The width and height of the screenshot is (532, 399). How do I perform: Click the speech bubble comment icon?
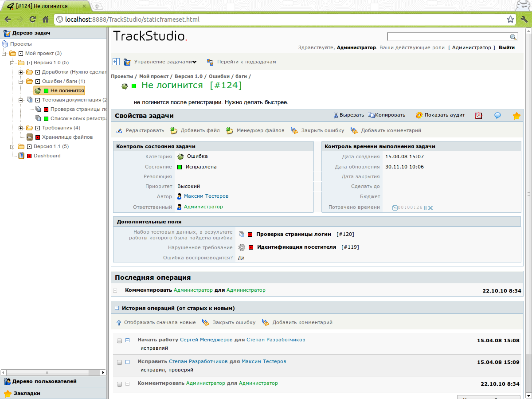pos(497,115)
